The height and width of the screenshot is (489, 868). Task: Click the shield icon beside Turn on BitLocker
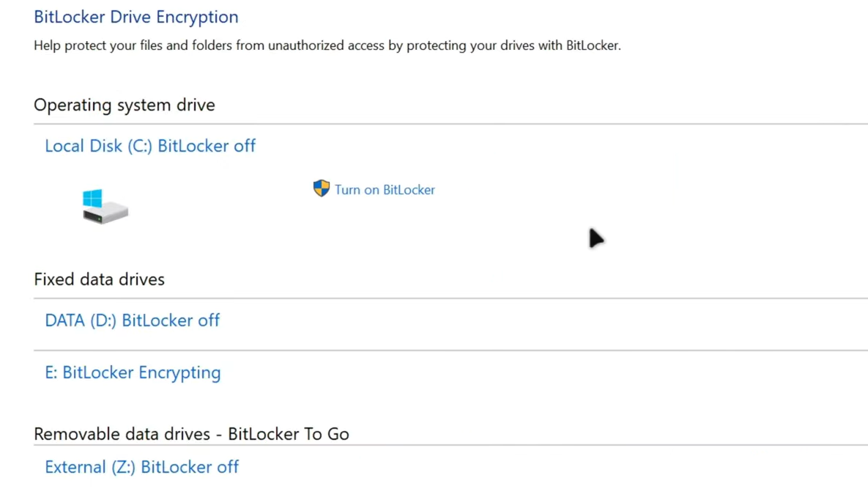tap(321, 188)
